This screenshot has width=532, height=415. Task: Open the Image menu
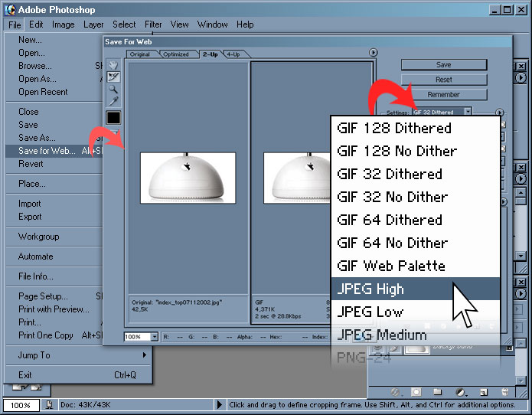click(63, 25)
